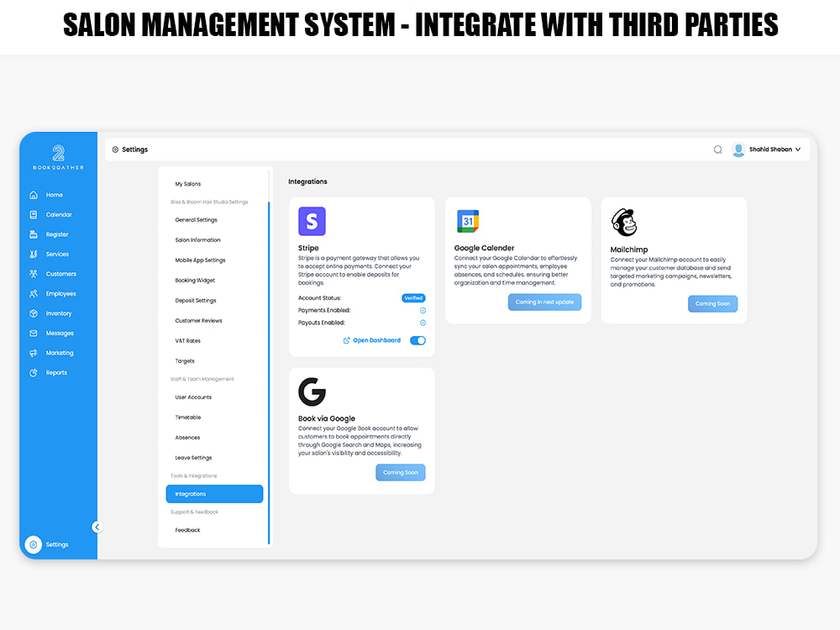Open Services in the sidebar
The height and width of the screenshot is (630, 840).
pos(57,255)
